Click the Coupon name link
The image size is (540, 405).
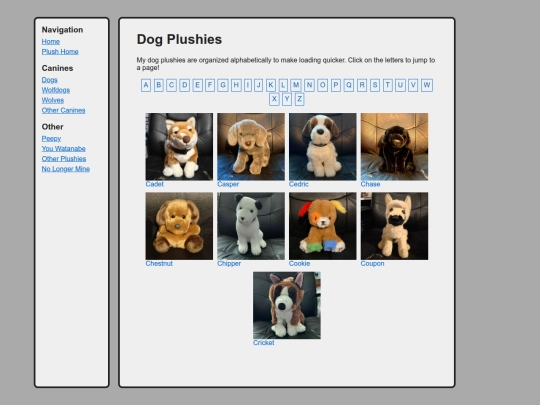point(372,263)
